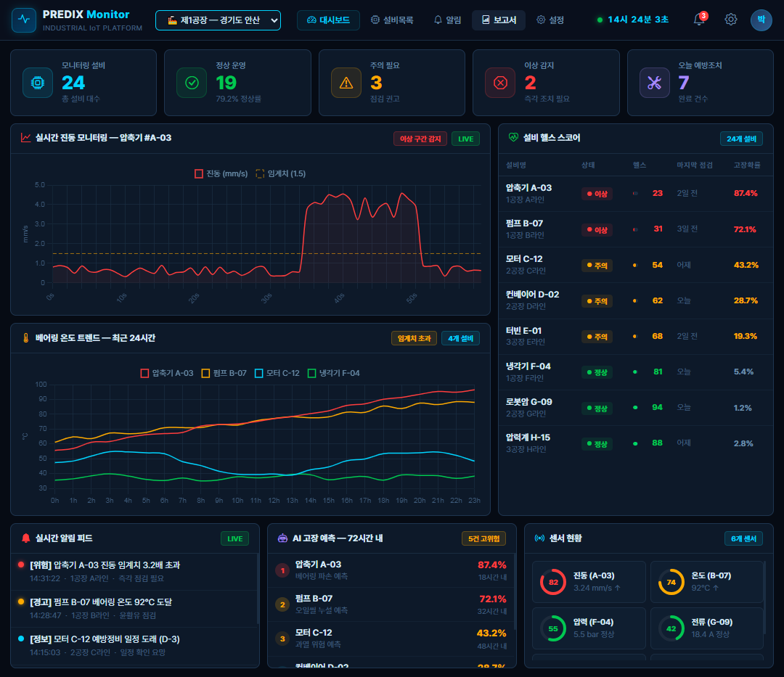Screen dimensions: 784x677
Task: Click the user avatar 박
Action: pyautogui.click(x=761, y=20)
